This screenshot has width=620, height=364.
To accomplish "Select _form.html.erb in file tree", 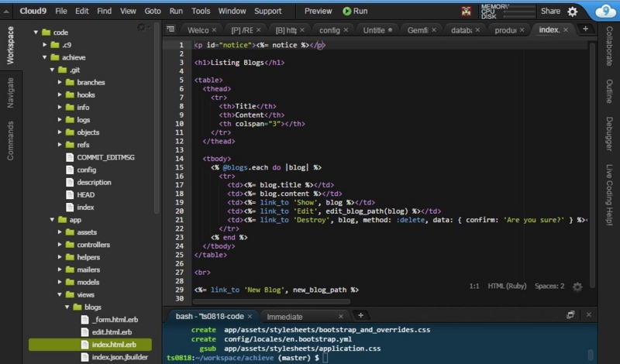I will pos(115,320).
